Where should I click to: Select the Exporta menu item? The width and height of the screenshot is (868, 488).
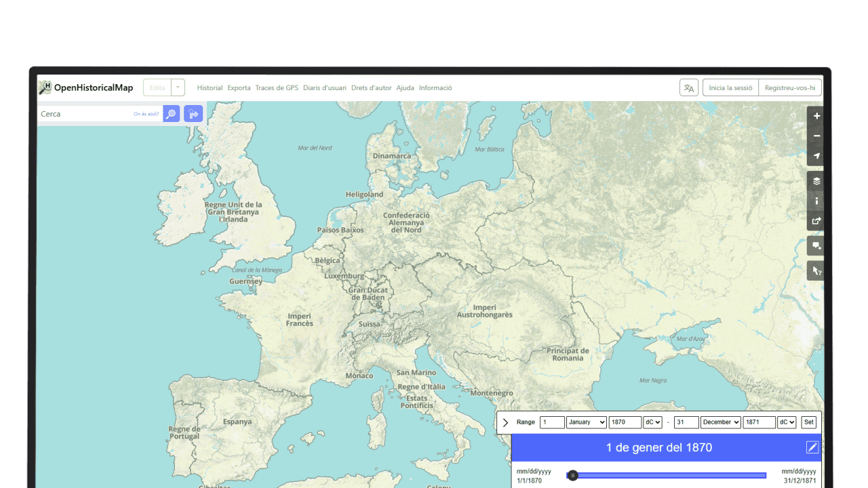[x=239, y=87]
